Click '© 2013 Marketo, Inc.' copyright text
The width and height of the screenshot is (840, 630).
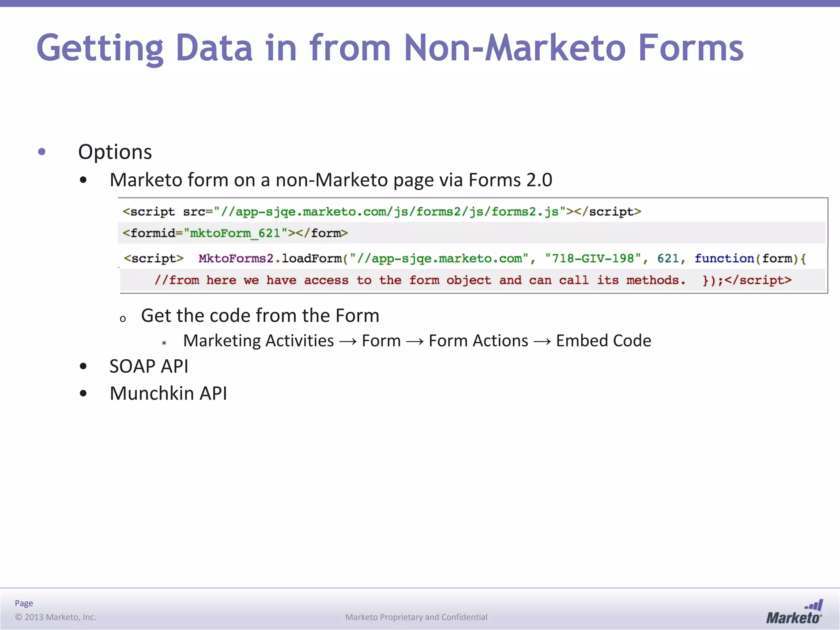tap(55, 617)
